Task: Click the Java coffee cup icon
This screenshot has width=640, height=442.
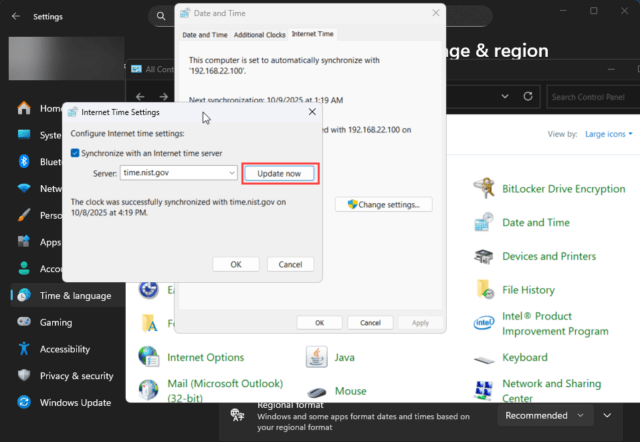Action: (x=316, y=357)
